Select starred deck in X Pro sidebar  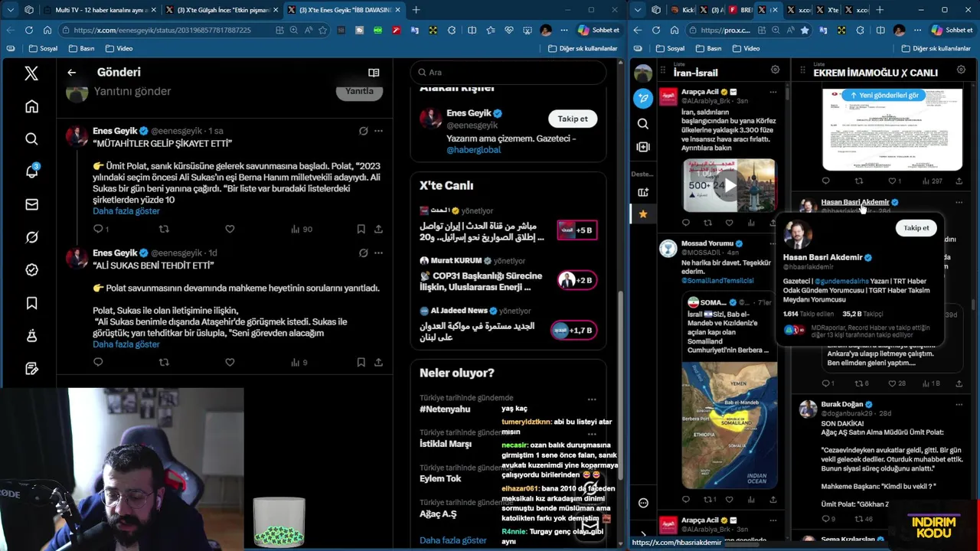pyautogui.click(x=643, y=214)
